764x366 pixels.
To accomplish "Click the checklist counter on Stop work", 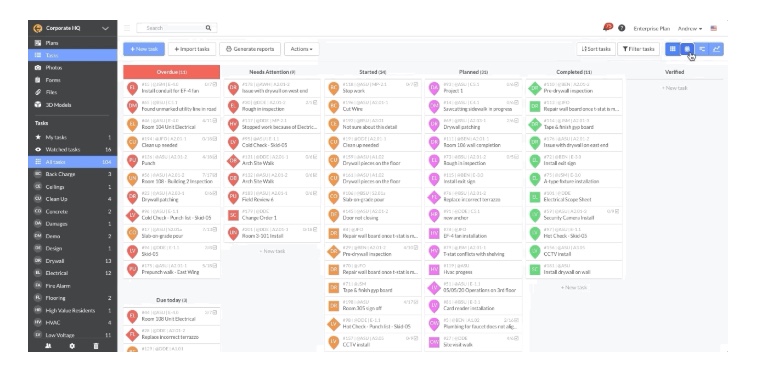I will [x=412, y=84].
